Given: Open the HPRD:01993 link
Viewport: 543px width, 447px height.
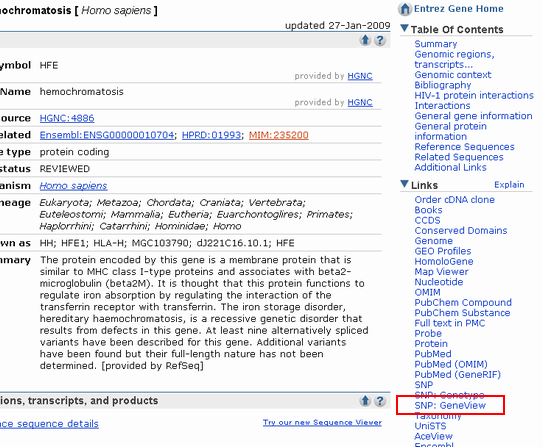Looking at the screenshot, I should click(x=211, y=135).
